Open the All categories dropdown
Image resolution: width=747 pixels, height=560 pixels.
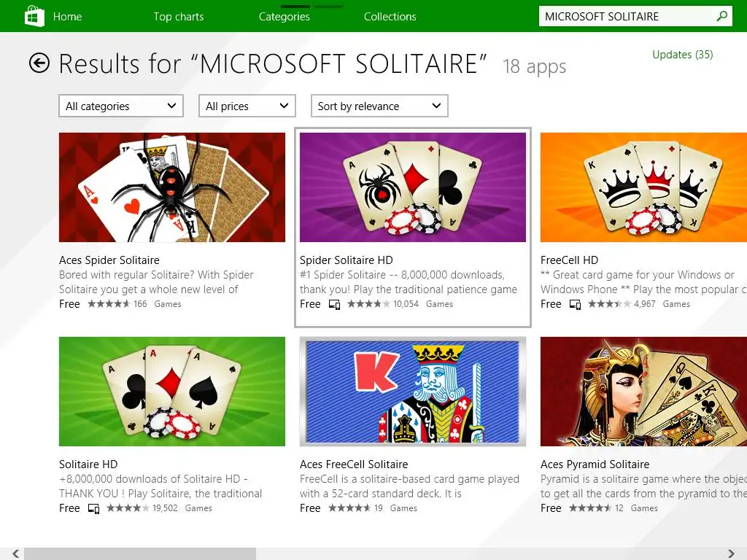tap(121, 106)
